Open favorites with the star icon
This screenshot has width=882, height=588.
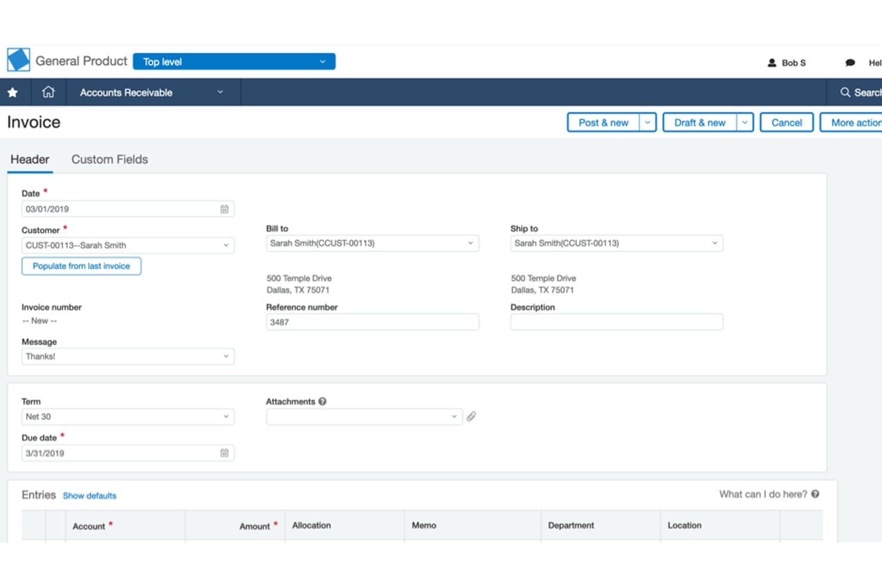[x=13, y=92]
